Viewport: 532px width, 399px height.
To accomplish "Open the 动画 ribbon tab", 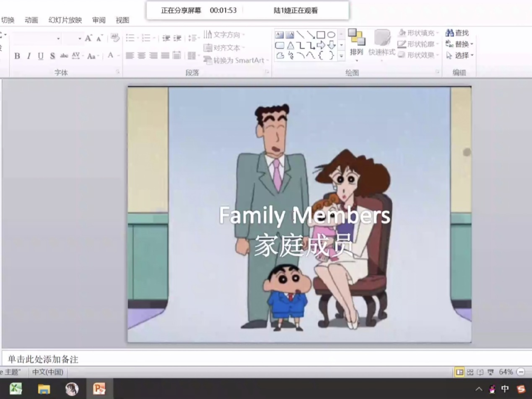I will click(31, 20).
